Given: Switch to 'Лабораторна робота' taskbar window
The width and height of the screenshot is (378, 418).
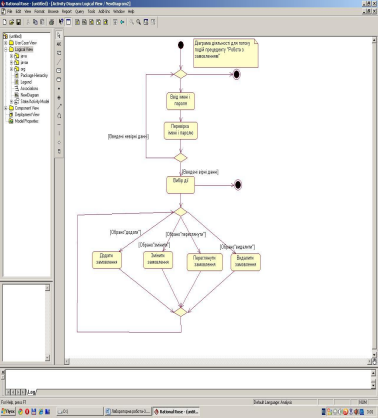Looking at the screenshot, I should 128,412.
